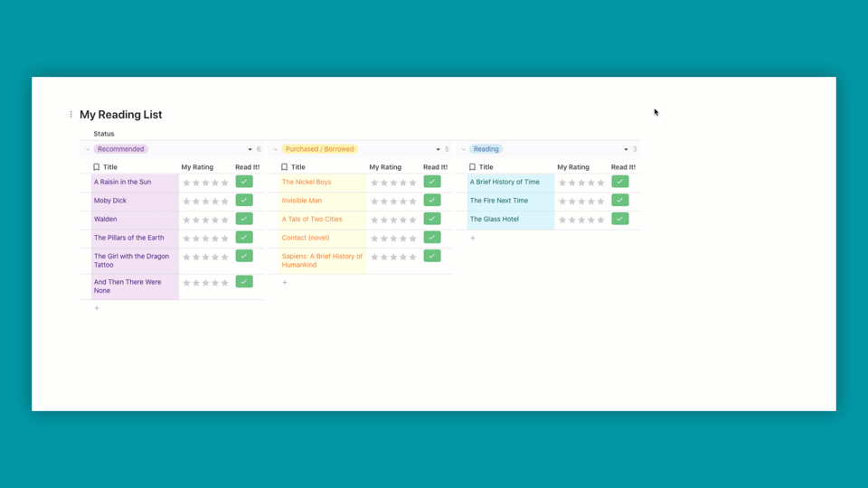Uncheck Read It for And Then There Were None
The width and height of the screenshot is (868, 488).
click(244, 282)
